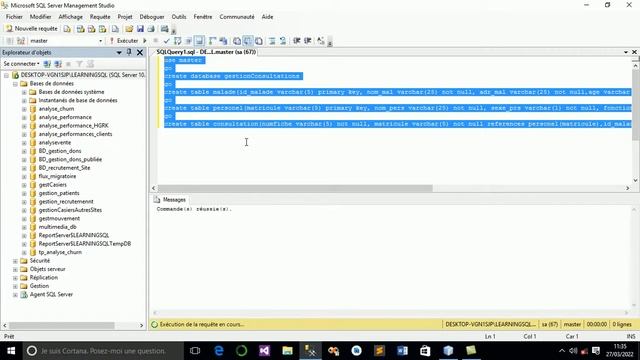Open the Requête menu
The width and height of the screenshot is (640, 360).
pyautogui.click(x=100, y=17)
